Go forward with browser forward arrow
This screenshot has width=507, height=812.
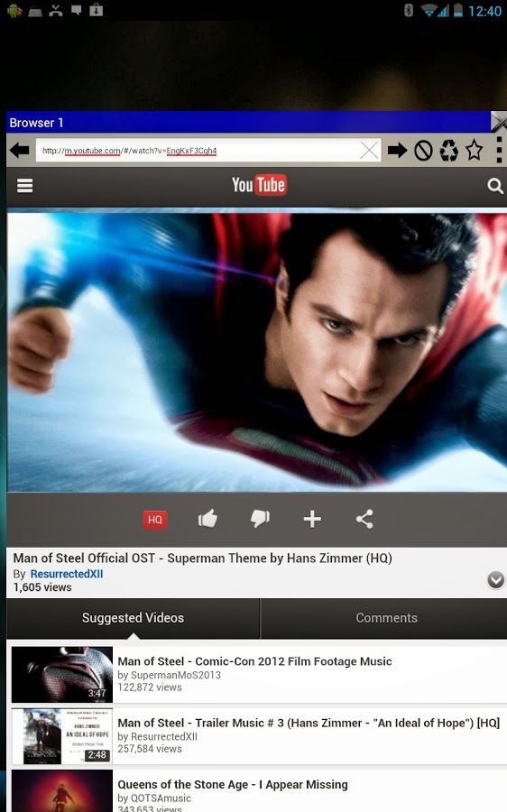[x=397, y=151]
